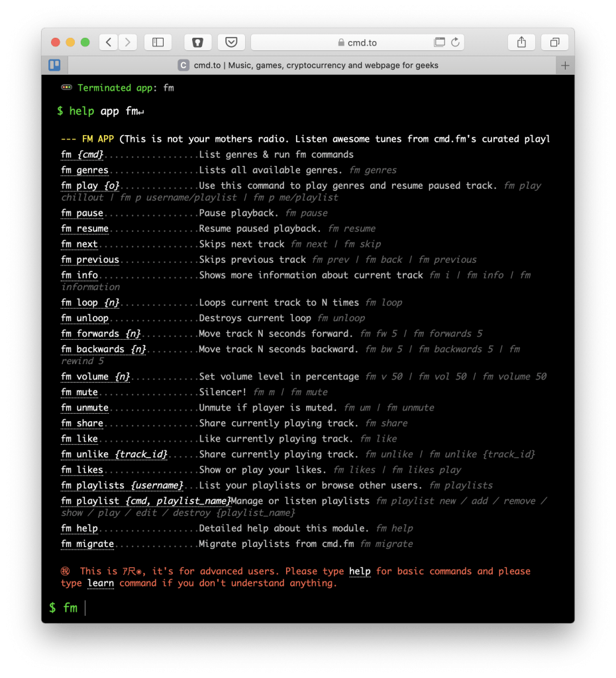Click the fm backwards {n} command
This screenshot has height=678, width=616.
pos(103,350)
